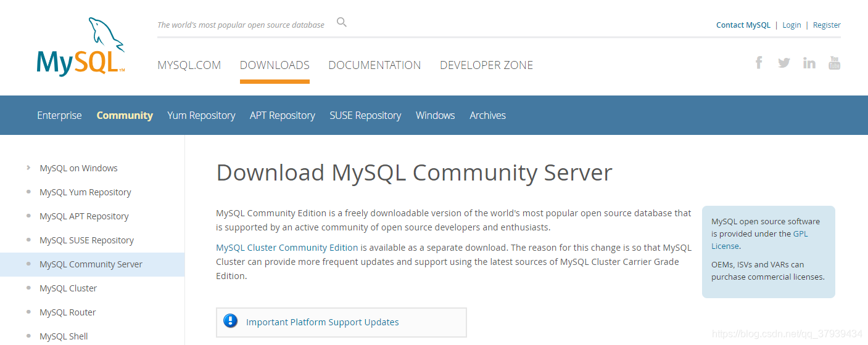Select MySQL on Windows in sidebar
The width and height of the screenshot is (868, 345).
tap(78, 168)
